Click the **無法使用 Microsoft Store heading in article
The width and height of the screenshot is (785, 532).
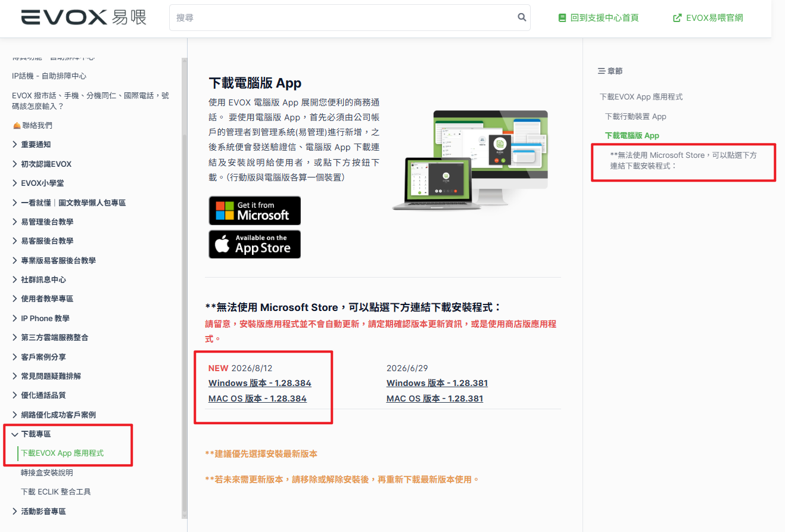(x=353, y=307)
